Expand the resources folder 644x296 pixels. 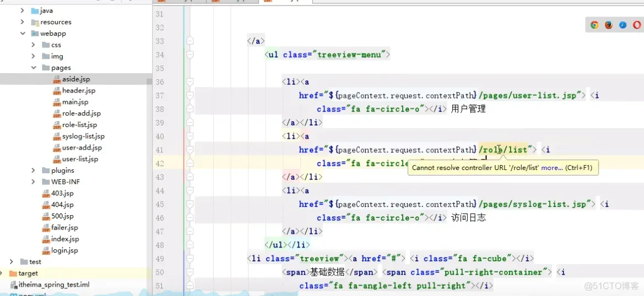[22, 22]
